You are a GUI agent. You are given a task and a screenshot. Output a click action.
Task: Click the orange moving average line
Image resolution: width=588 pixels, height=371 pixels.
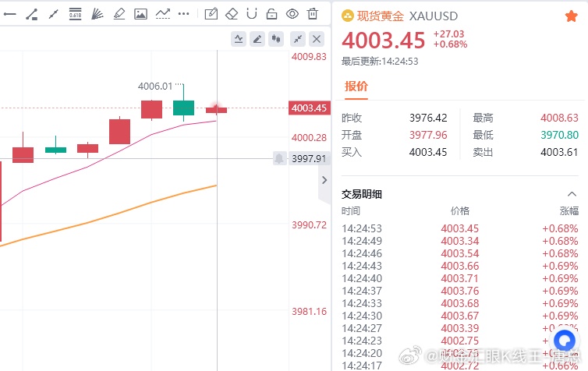pyautogui.click(x=108, y=217)
